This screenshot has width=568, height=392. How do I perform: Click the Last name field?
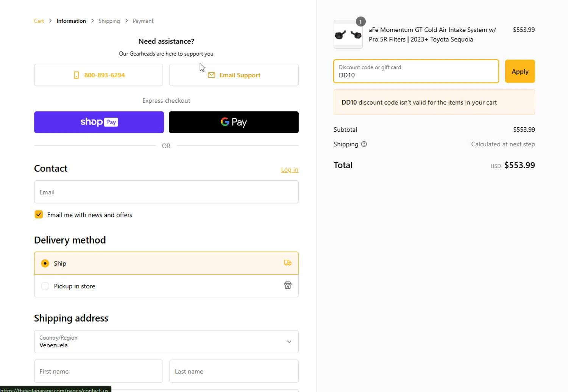click(234, 371)
